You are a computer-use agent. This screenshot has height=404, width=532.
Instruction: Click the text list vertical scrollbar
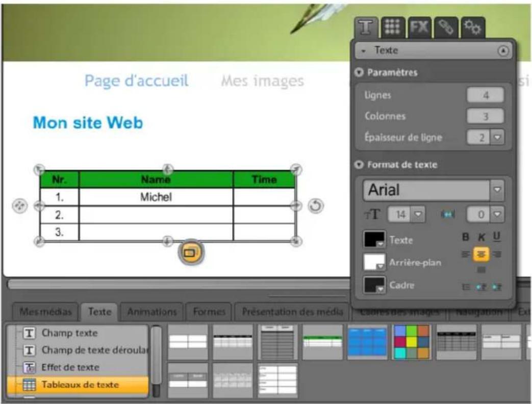[156, 360]
